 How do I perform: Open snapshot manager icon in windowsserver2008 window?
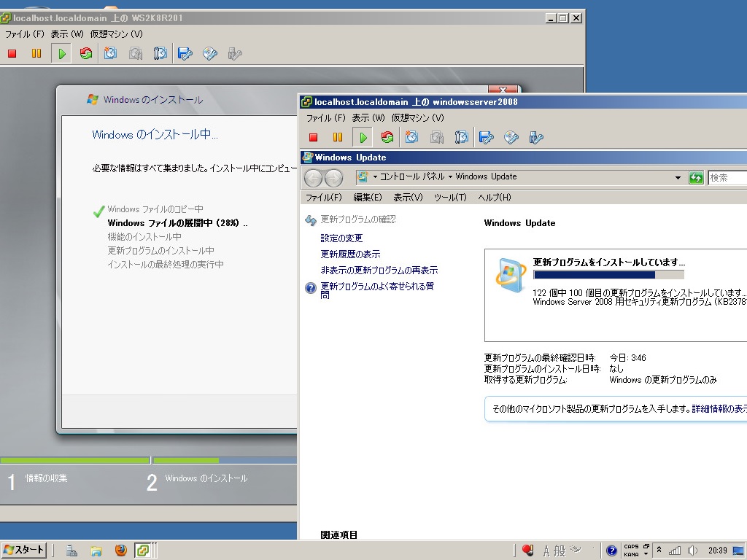tap(461, 138)
